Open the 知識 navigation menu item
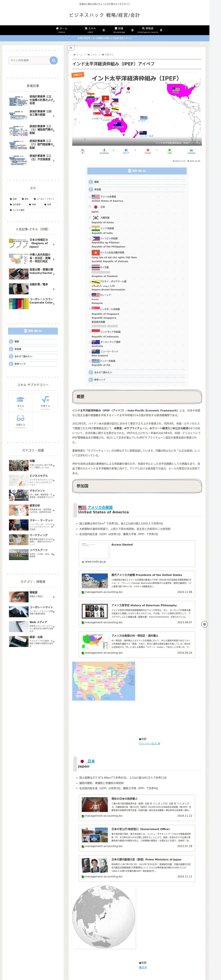This screenshot has width=221, height=980. (x=119, y=30)
